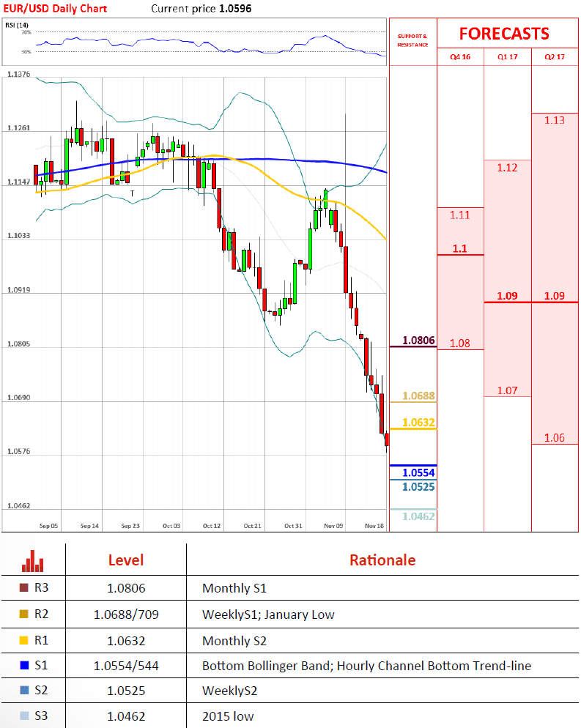Click the 1.11 forecast value in Q4 16

460,215
